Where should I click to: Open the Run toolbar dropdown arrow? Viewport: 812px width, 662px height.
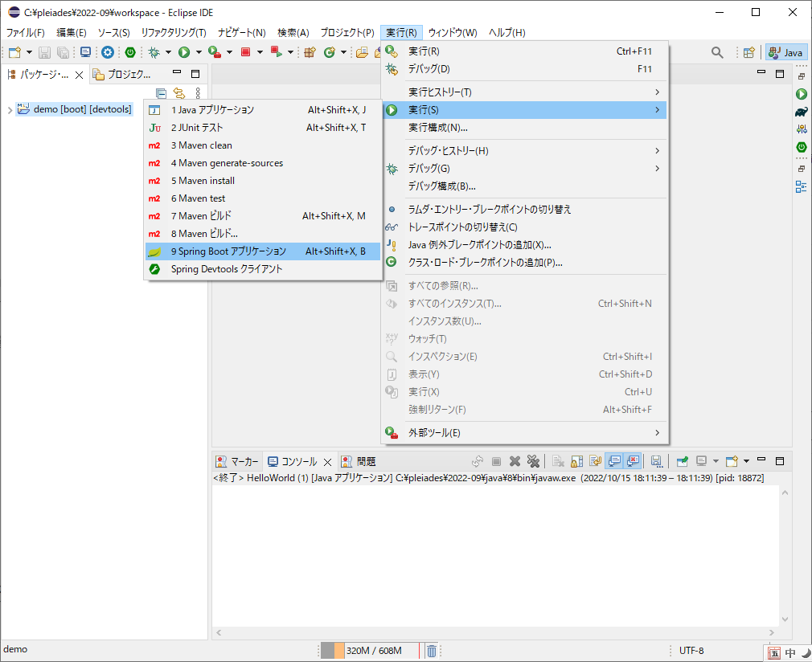(199, 52)
